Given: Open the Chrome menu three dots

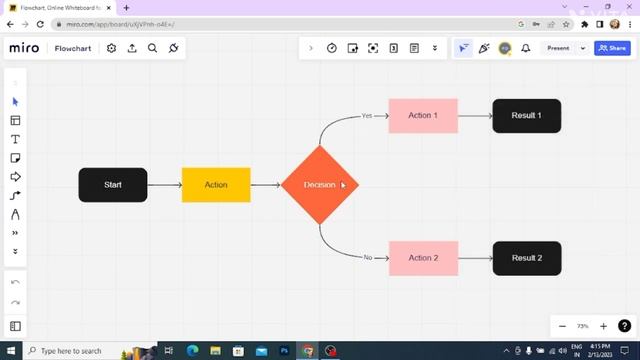Looking at the screenshot, I should (x=630, y=24).
